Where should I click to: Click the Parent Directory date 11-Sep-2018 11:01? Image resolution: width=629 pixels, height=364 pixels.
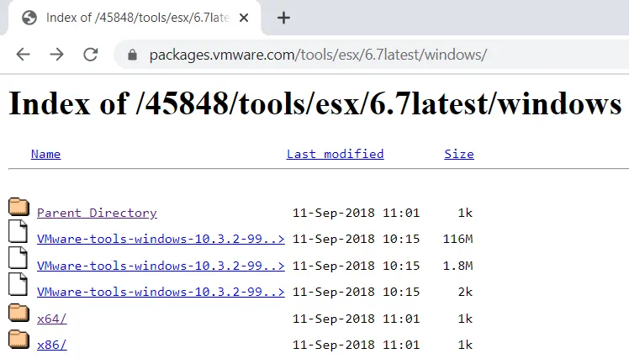(356, 213)
